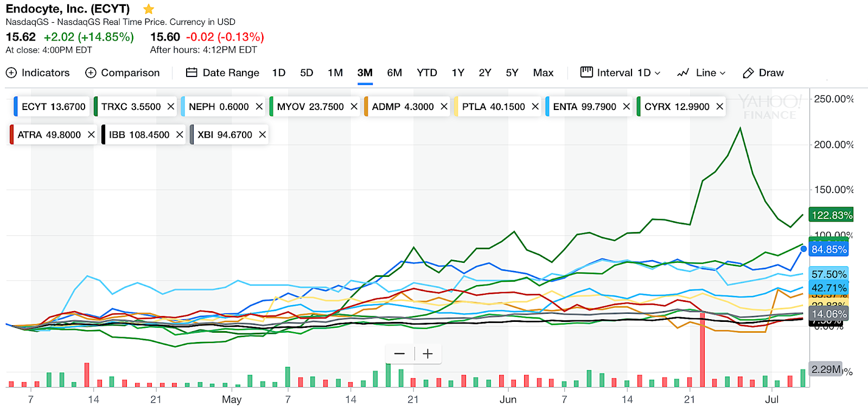This screenshot has height=407, width=868.
Task: Select 3M range
Action: (x=365, y=73)
